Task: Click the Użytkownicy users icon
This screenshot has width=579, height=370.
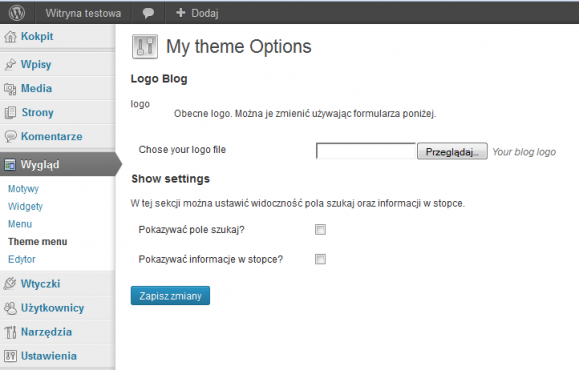Action: point(10,308)
